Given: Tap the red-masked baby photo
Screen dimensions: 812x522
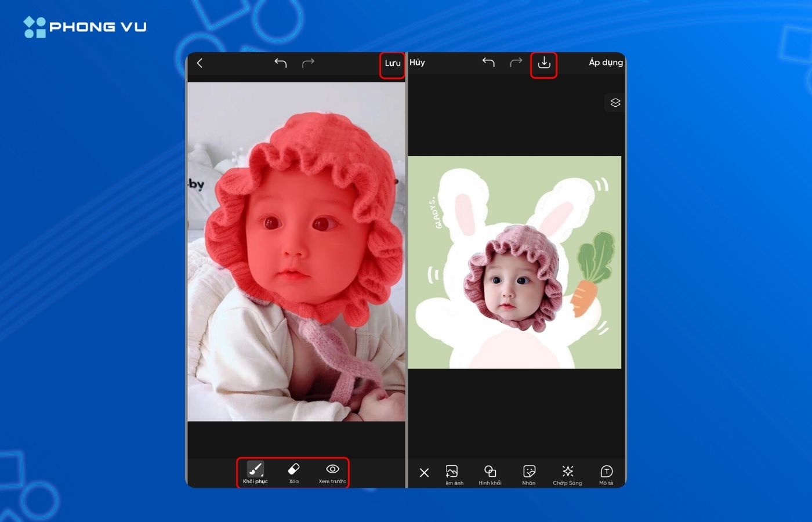Looking at the screenshot, I should [296, 252].
